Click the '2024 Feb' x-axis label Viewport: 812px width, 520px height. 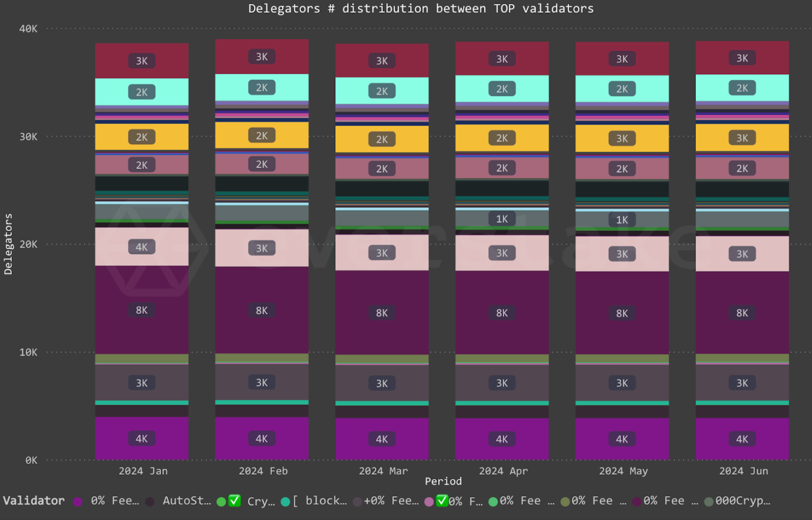click(x=263, y=471)
